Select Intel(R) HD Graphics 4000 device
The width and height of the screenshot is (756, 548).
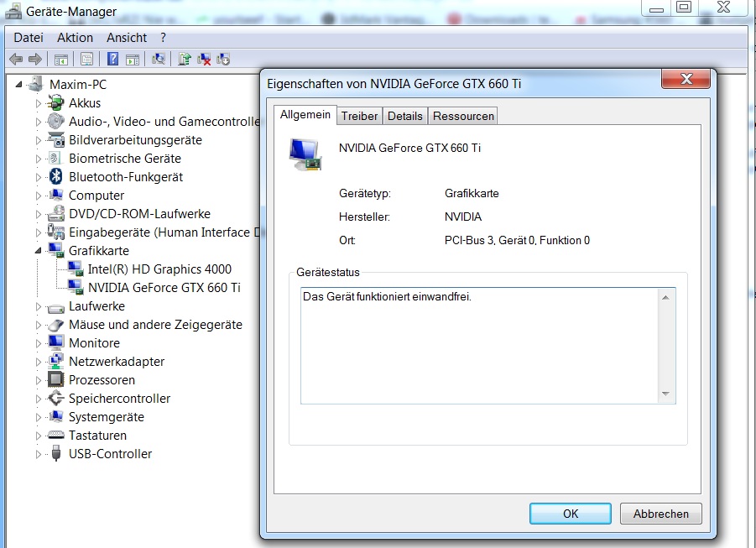(x=159, y=269)
